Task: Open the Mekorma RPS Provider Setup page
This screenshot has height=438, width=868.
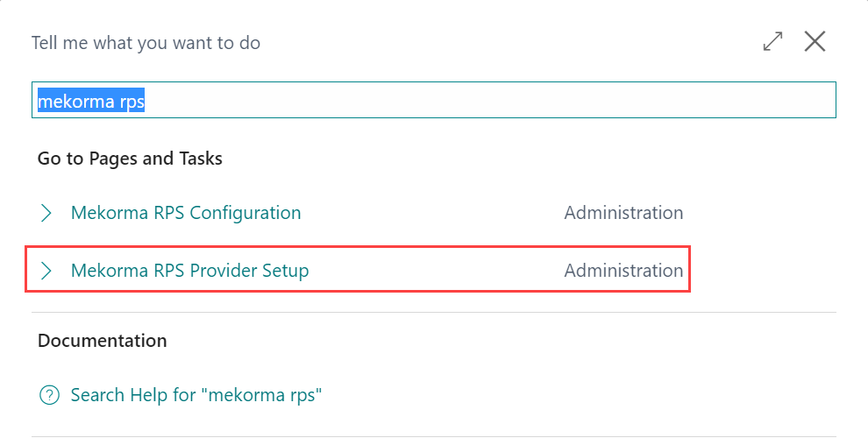Action: point(189,271)
